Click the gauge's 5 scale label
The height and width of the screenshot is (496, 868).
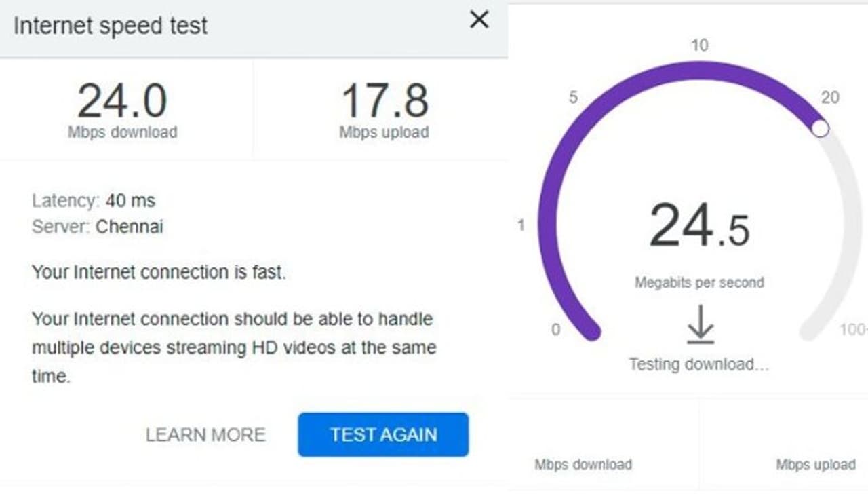tap(573, 98)
